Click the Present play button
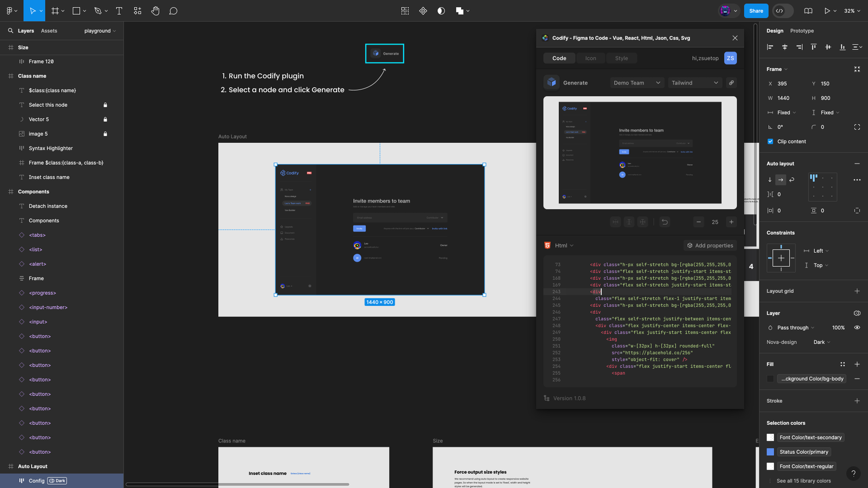 point(827,11)
